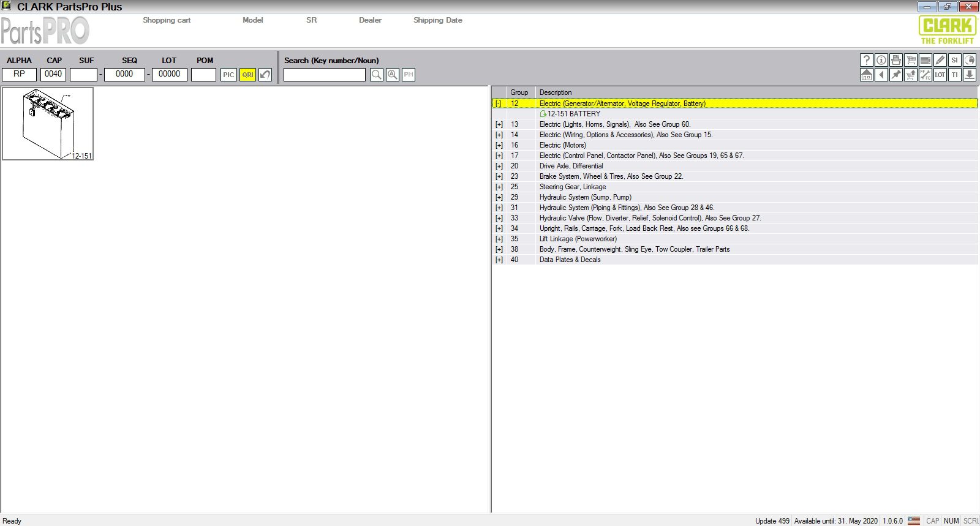Click the pushpin icon
980x526 pixels.
[896, 75]
